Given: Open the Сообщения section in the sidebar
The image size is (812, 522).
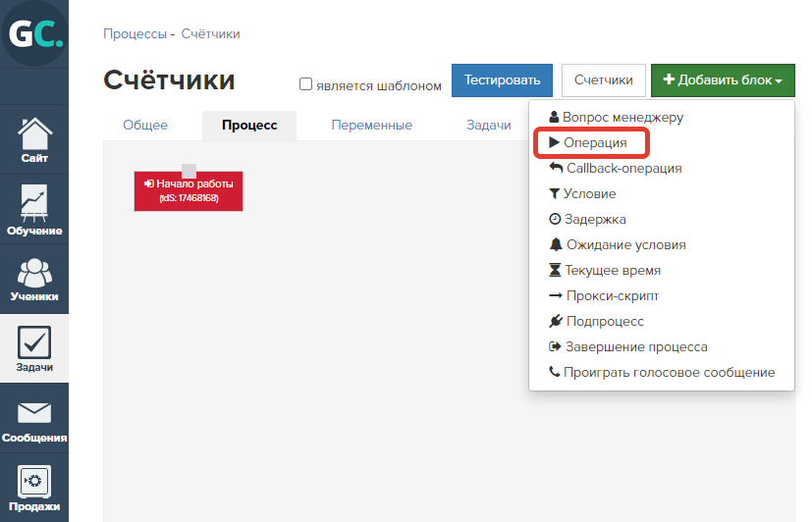Looking at the screenshot, I should [x=34, y=418].
